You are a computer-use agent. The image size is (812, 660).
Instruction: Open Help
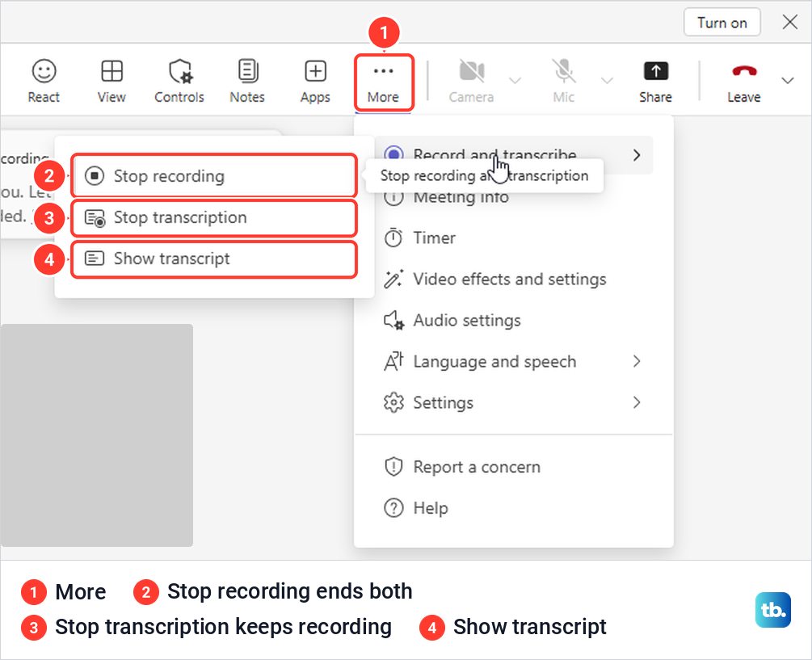click(513, 508)
